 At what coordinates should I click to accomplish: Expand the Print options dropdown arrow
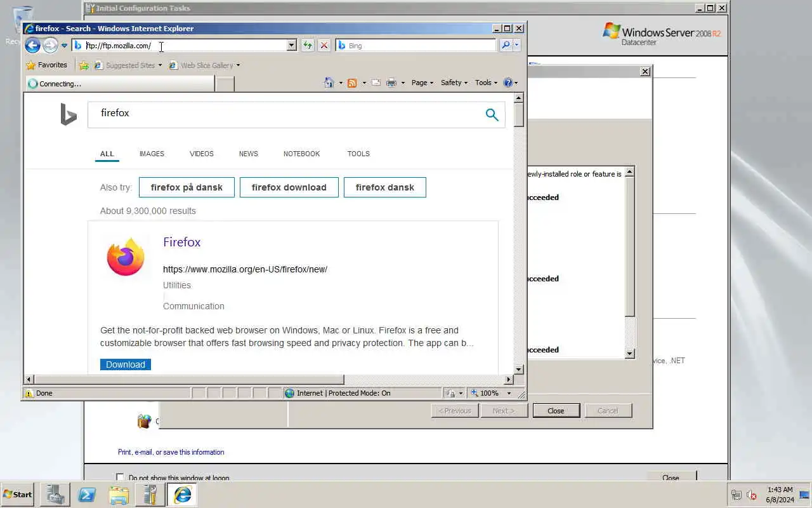tap(403, 83)
